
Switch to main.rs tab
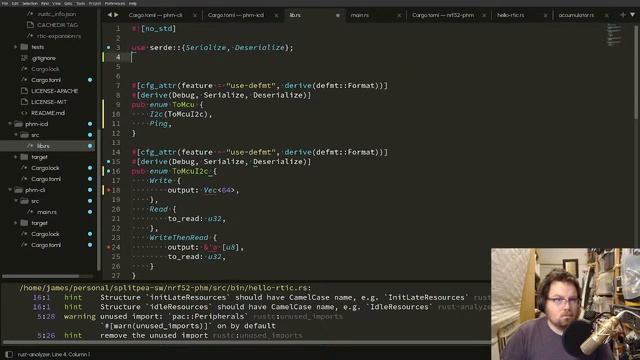point(360,15)
